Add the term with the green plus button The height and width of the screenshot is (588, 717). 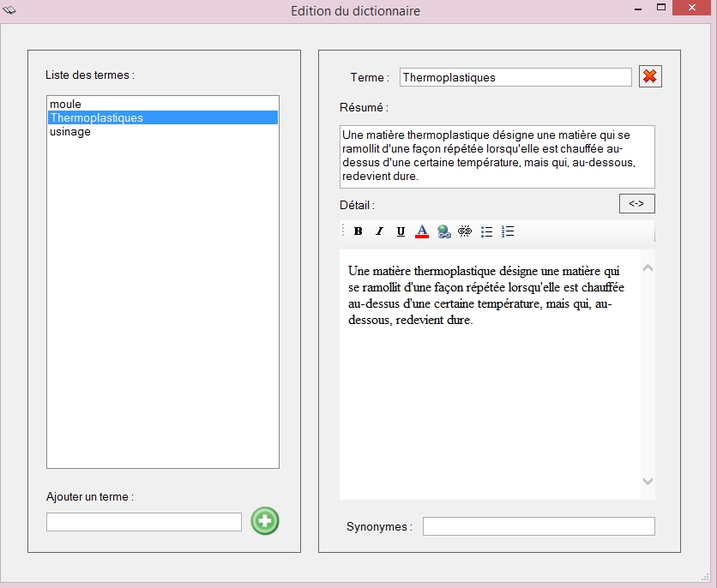click(x=265, y=521)
